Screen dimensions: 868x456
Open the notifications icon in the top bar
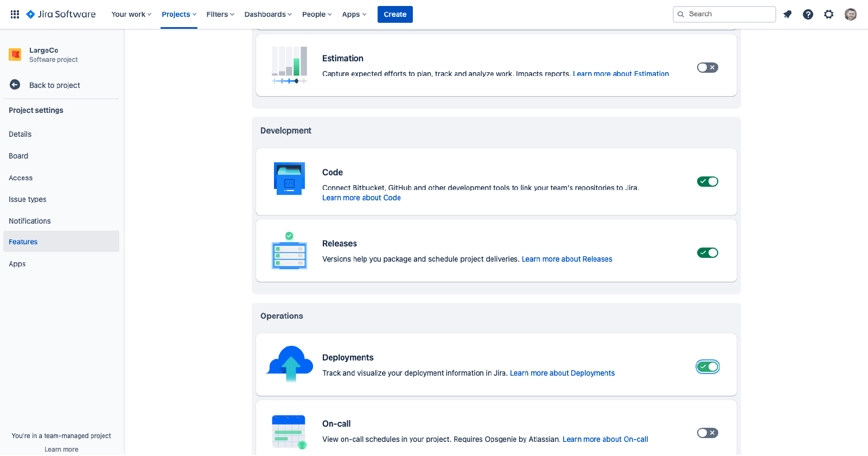(x=787, y=14)
